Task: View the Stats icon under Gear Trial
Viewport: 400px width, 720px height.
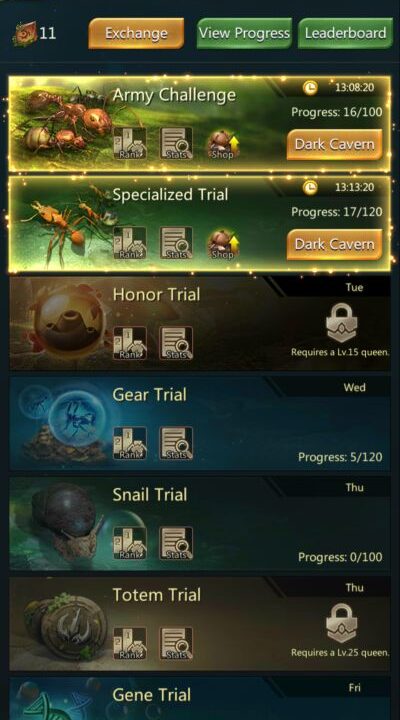Action: click(x=176, y=443)
